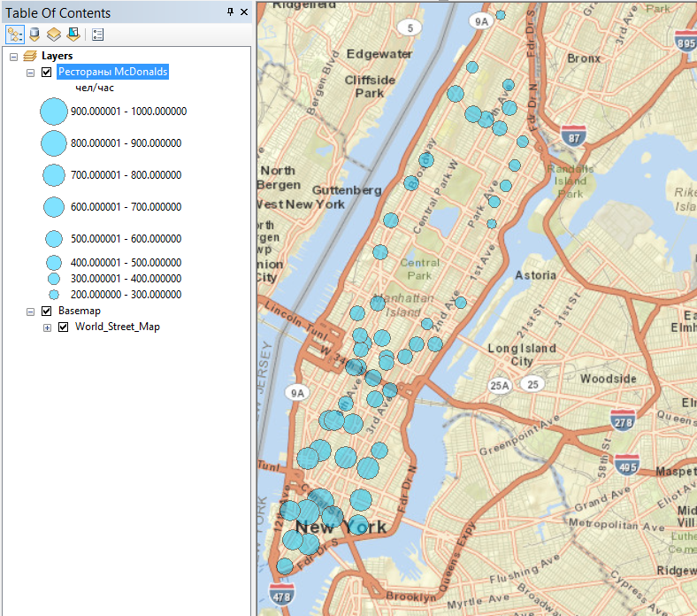Hide the World_Street_Map layer
This screenshot has width=697, height=616.
click(64, 327)
